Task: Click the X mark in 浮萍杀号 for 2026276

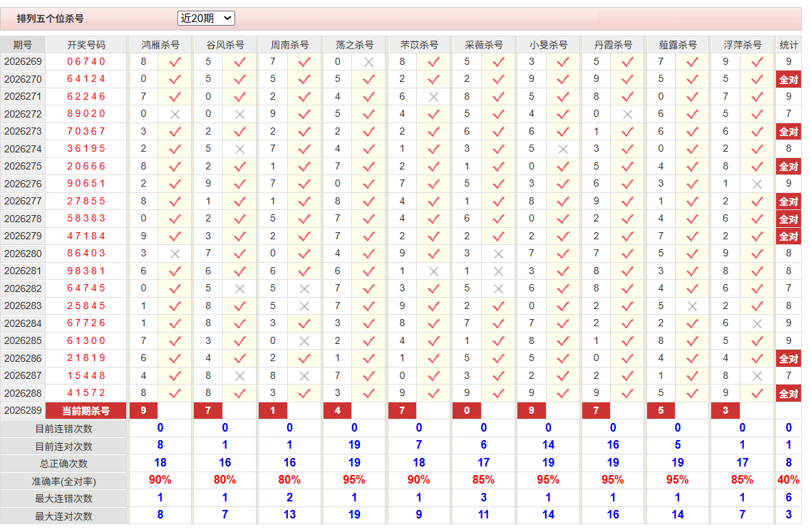Action: coord(757,184)
